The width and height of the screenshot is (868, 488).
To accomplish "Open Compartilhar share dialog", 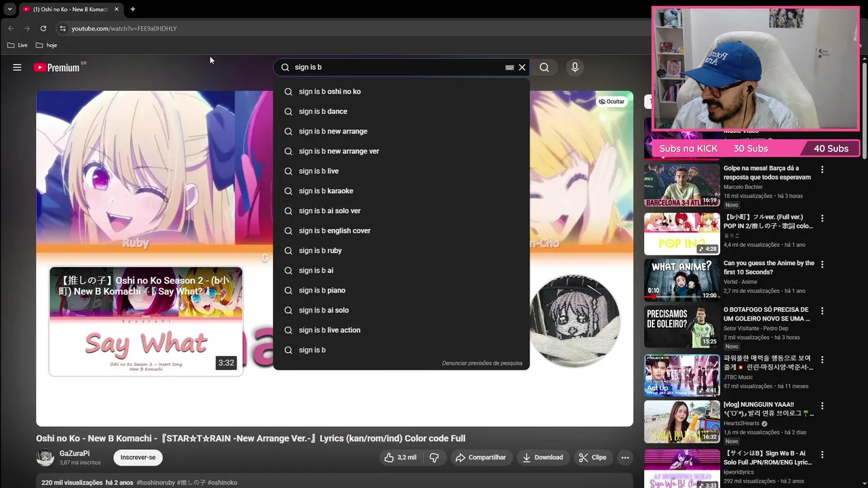I will [480, 457].
